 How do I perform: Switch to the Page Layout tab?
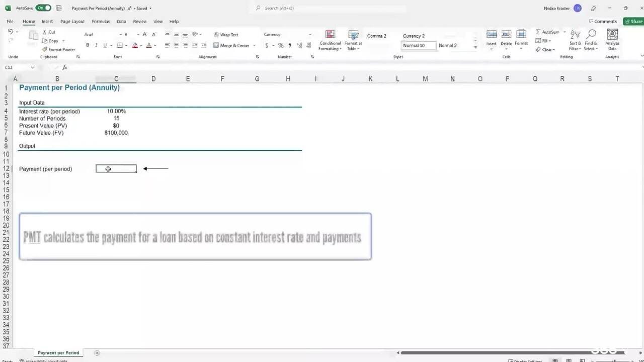pyautogui.click(x=72, y=22)
